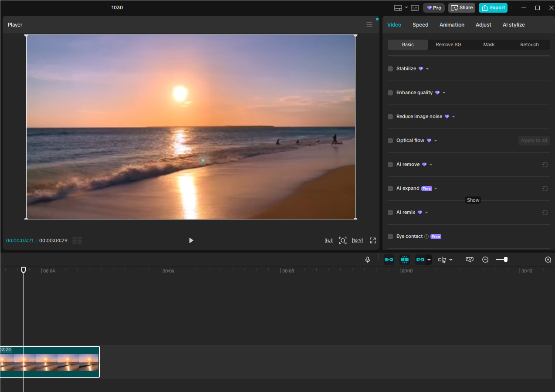555x392 pixels.
Task: Expand the AI remove options
Action: [430, 164]
